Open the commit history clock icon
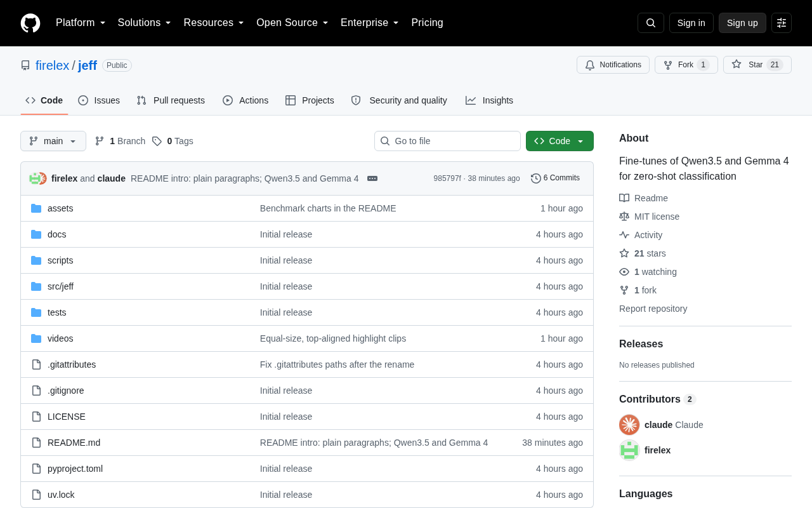 [x=536, y=178]
